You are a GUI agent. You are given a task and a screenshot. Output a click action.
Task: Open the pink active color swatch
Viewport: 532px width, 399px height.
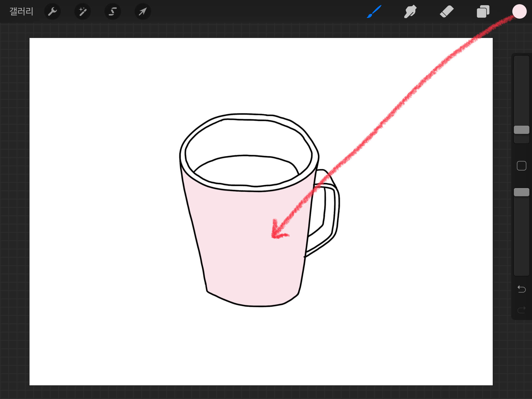click(519, 11)
